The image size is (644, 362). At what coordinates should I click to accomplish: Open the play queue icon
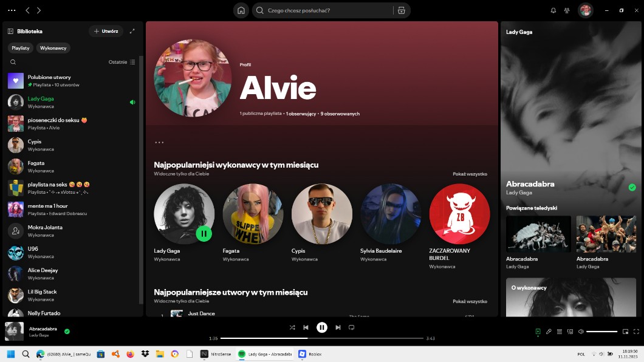point(560,332)
